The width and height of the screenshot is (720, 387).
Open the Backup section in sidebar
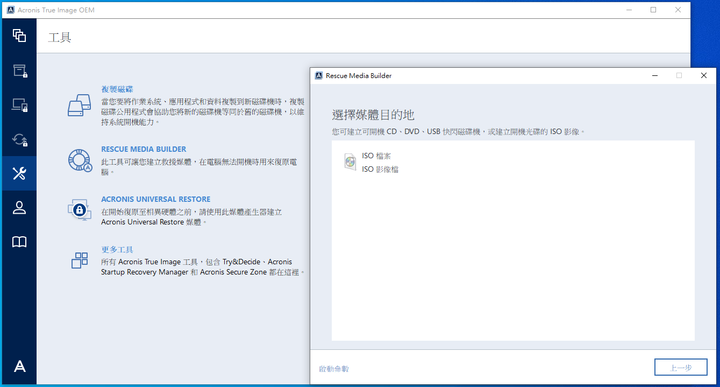[19, 35]
